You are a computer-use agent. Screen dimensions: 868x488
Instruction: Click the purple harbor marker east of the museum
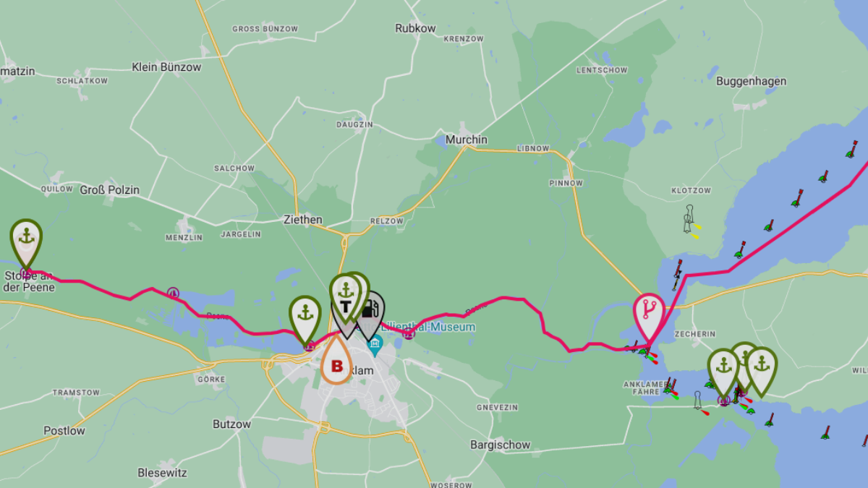coord(409,333)
